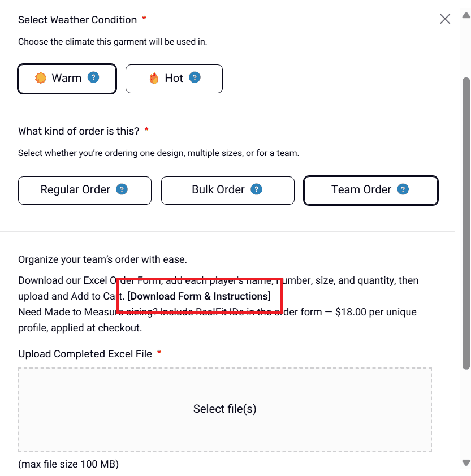Click the scrollbar track below the thumb

coord(466,413)
